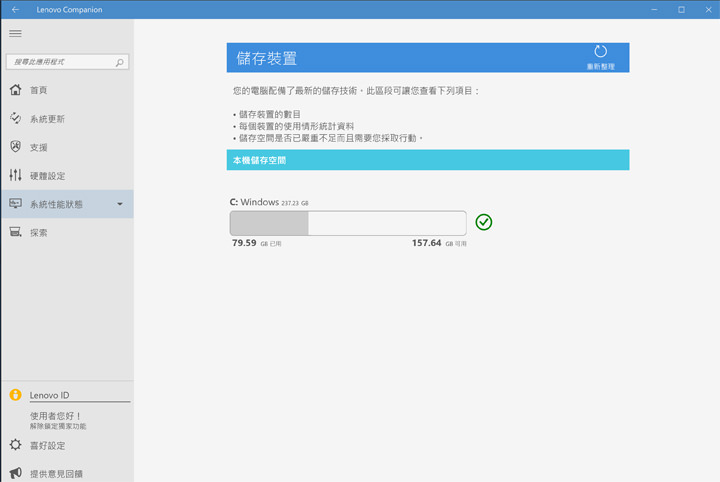Open 提供意見回饋 feedback megaphone
Viewport: 720px width, 482px height.
coord(15,473)
